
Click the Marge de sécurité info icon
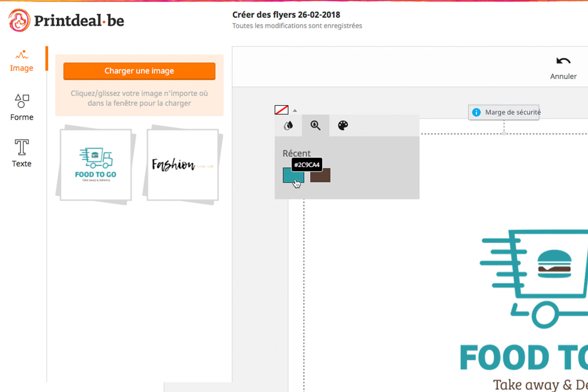[476, 112]
